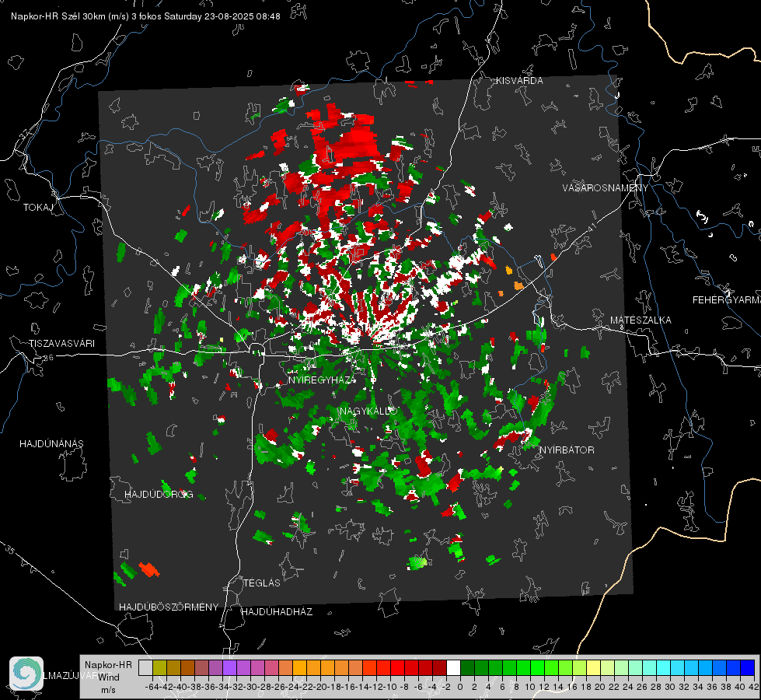The height and width of the screenshot is (700, 761).
Task: Click the HAJDÚDOROG city label
Action: click(x=159, y=495)
